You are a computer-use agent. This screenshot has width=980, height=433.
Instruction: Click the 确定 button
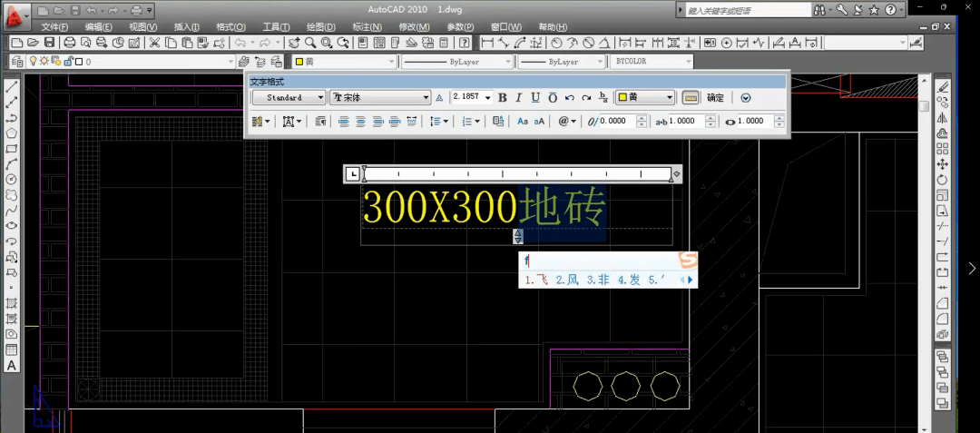[716, 97]
